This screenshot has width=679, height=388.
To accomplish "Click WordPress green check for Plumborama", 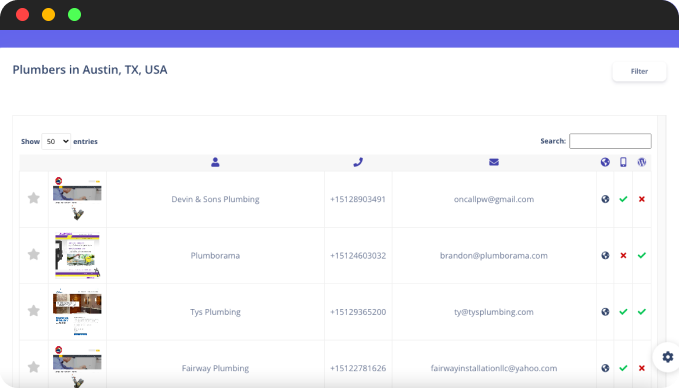I will (x=642, y=255).
